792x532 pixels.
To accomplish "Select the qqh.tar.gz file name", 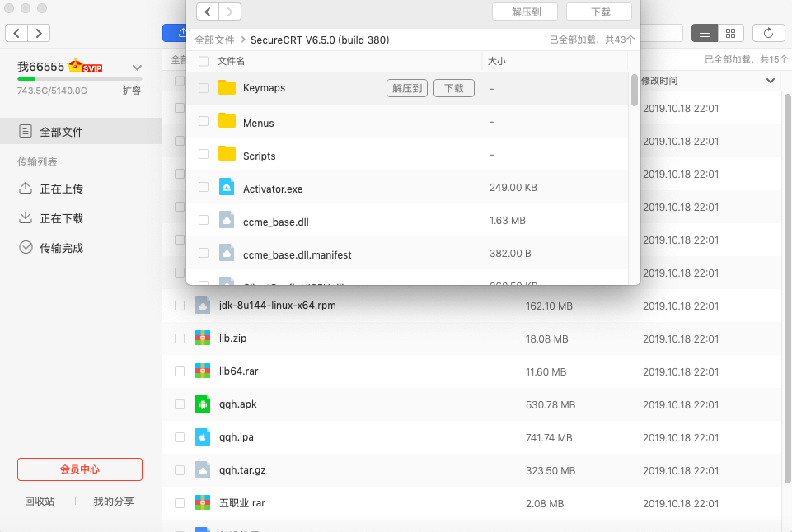I will point(242,470).
